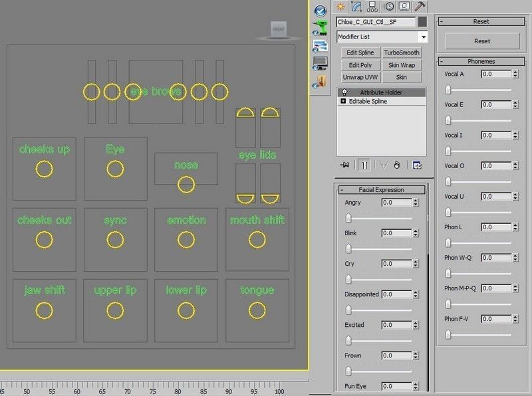Select the emotion circle control
The height and width of the screenshot is (396, 532).
[186, 240]
